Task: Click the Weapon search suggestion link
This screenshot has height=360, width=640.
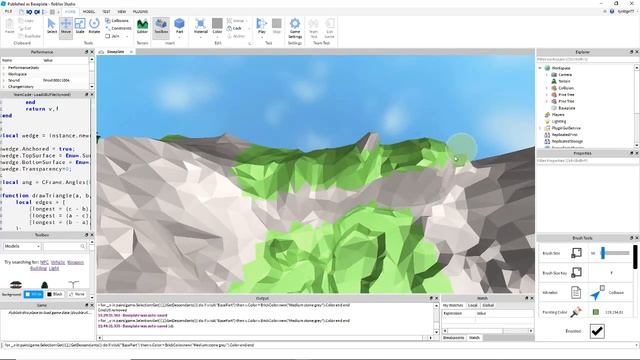Action: click(75, 262)
